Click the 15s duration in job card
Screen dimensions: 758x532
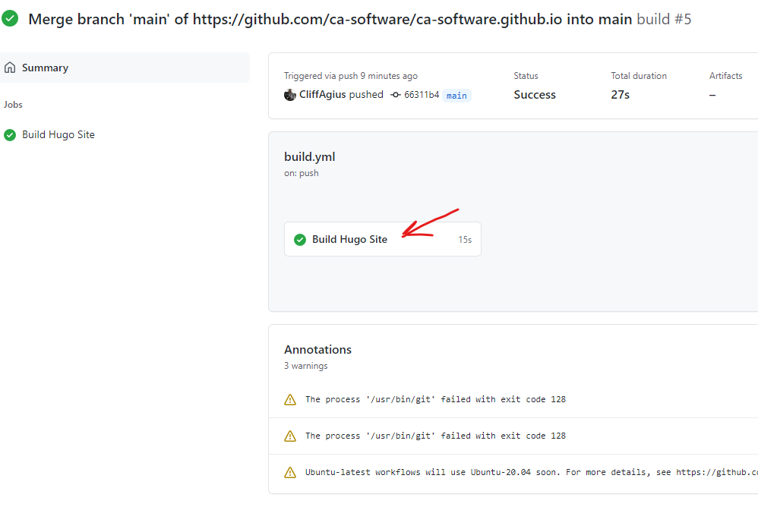click(x=465, y=240)
